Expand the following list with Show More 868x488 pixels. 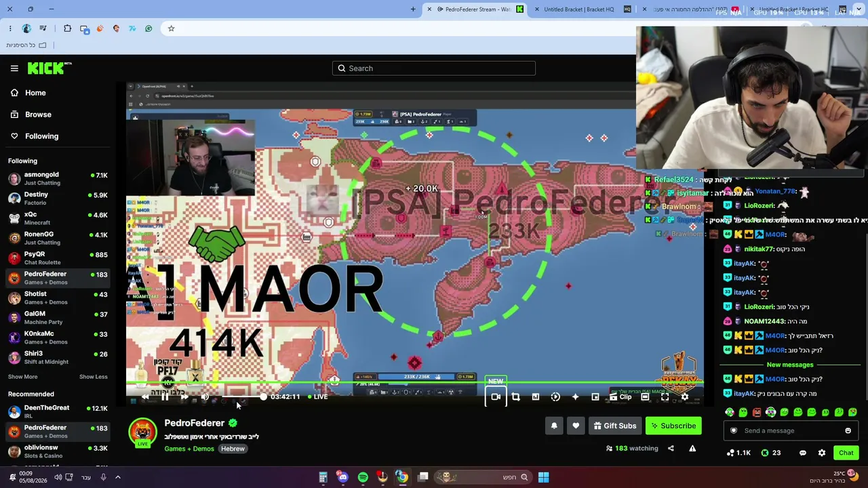coord(22,377)
